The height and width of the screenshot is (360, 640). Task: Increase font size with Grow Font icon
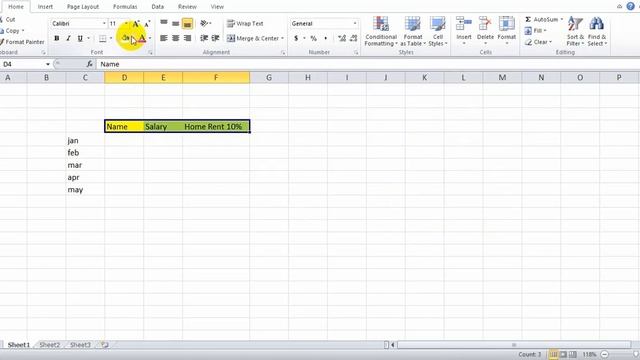136,24
